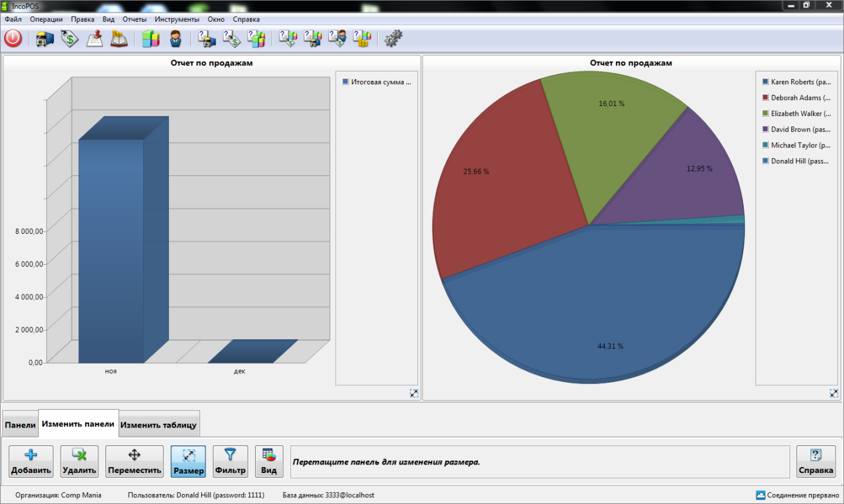Toggle the Переместить panel mode
The width and height of the screenshot is (844, 504).
135,461
